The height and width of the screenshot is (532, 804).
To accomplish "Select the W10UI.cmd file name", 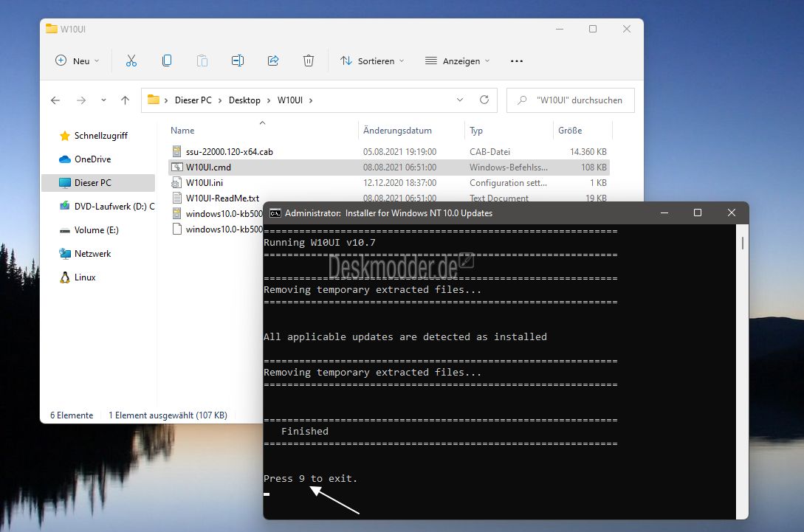I will [208, 167].
